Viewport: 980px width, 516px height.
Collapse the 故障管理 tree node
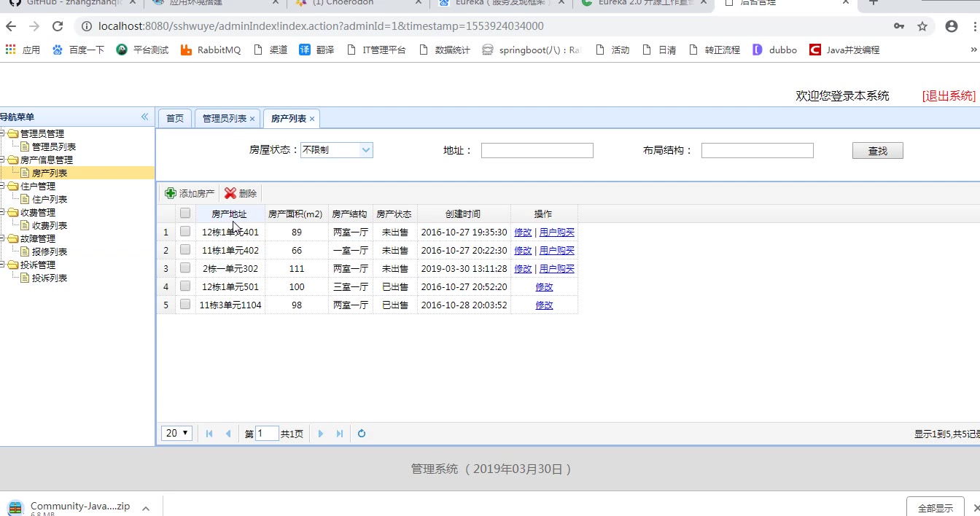[x=3, y=238]
